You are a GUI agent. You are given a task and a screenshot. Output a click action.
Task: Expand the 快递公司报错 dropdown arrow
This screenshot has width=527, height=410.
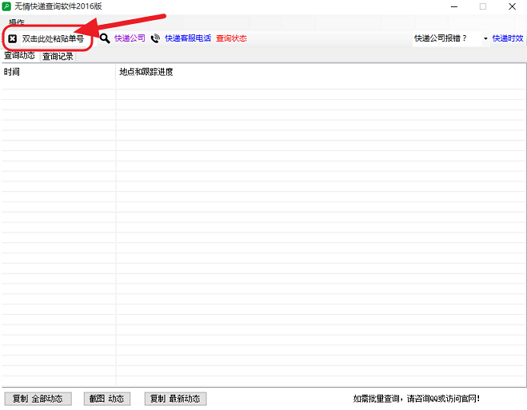tap(485, 39)
